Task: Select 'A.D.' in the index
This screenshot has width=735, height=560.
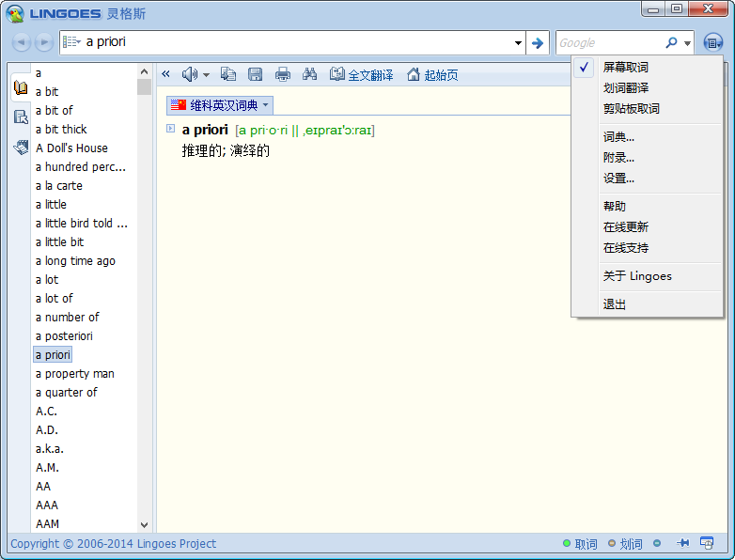Action: (x=47, y=429)
